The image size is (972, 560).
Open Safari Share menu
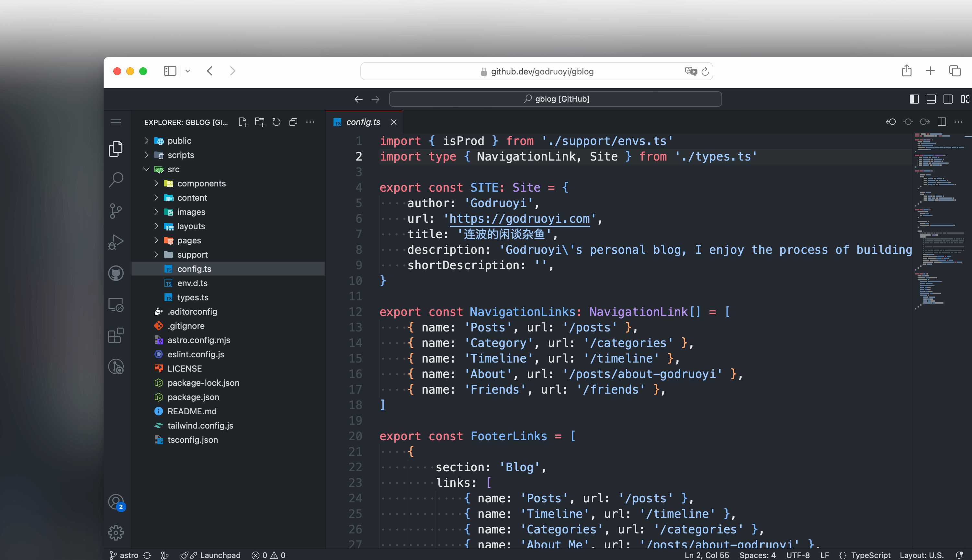(x=907, y=71)
